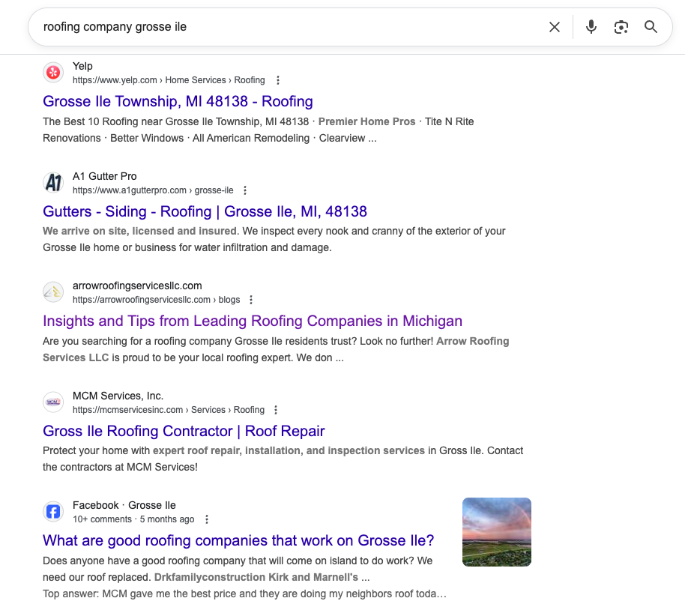Start voice search with microphone icon
This screenshot has width=685, height=616.
pyautogui.click(x=591, y=27)
